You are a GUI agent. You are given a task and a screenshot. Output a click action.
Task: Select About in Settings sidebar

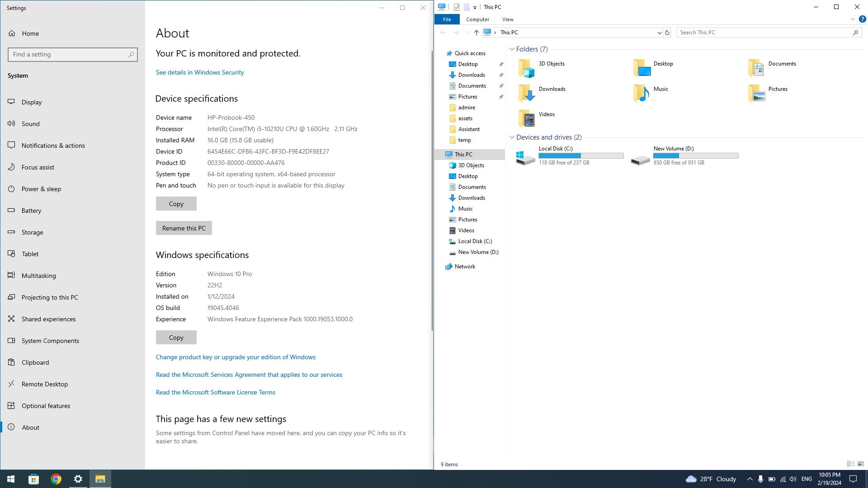tap(72, 427)
